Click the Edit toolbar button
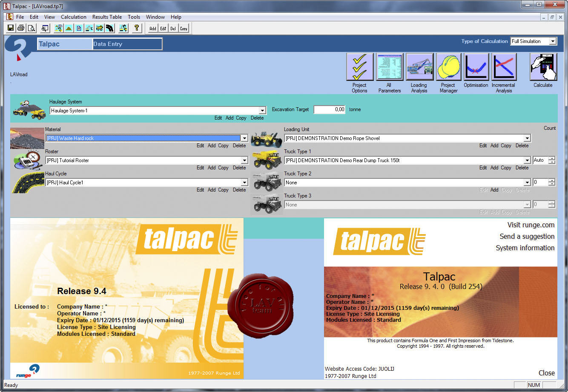The height and width of the screenshot is (392, 568). pos(163,29)
